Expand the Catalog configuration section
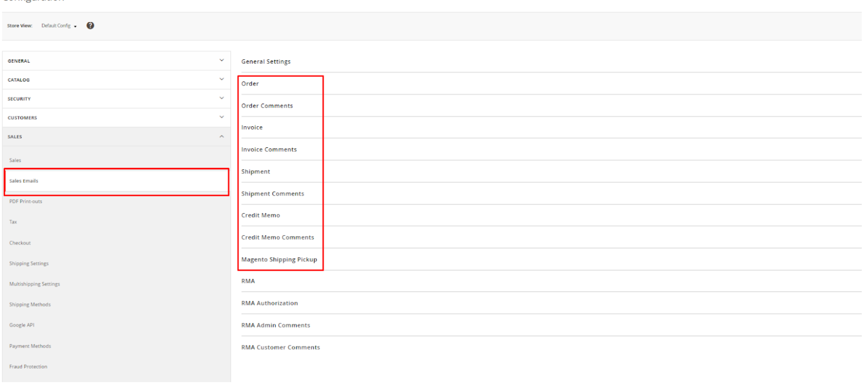Viewport: 868px width, 385px height. [116, 80]
